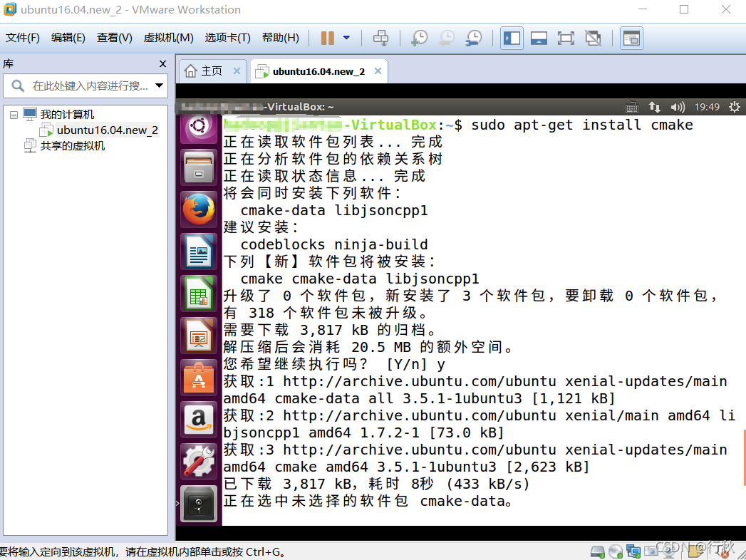
Task: Select 我的计算机 in the library tree
Action: point(67,114)
